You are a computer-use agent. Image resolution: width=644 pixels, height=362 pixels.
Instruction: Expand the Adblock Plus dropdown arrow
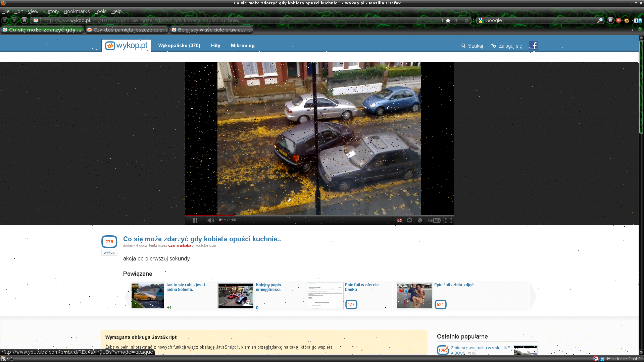point(622,20)
